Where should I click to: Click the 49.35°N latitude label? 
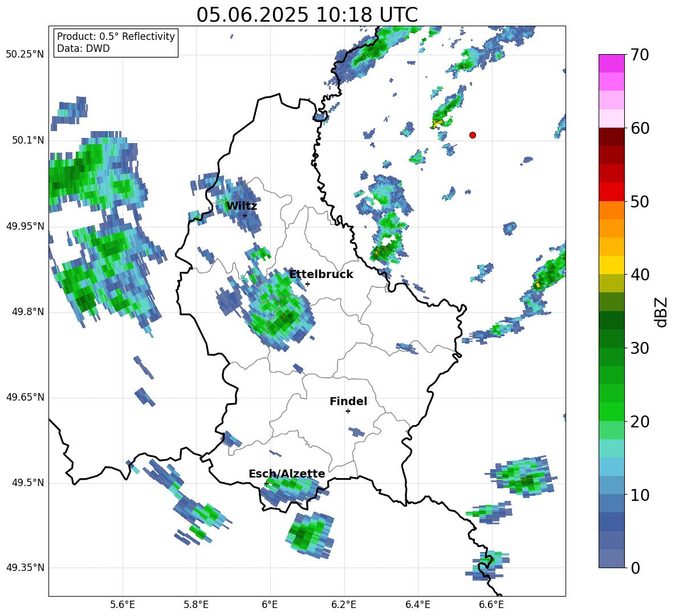point(25,568)
